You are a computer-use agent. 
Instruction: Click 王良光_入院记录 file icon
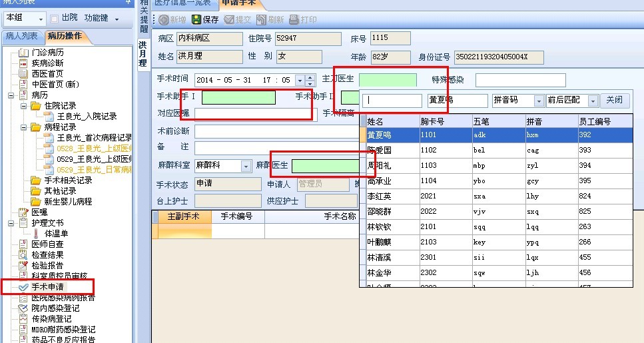pos(49,117)
